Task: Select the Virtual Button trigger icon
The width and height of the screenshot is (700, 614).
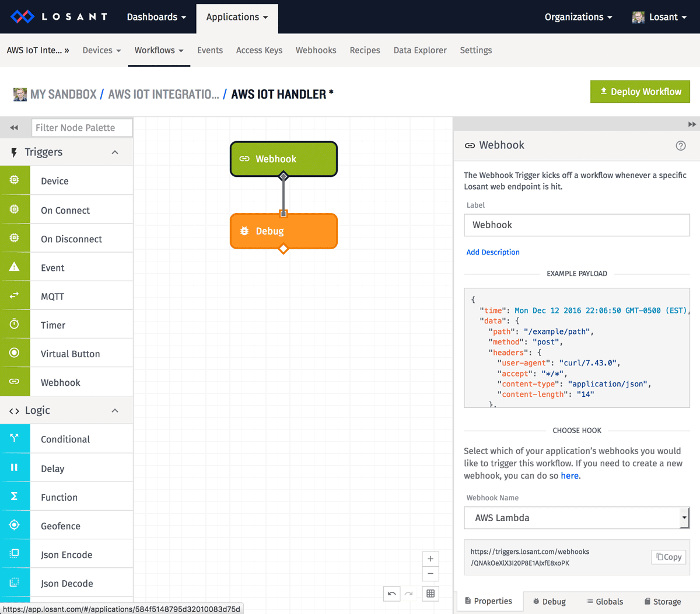Action: pyautogui.click(x=15, y=353)
